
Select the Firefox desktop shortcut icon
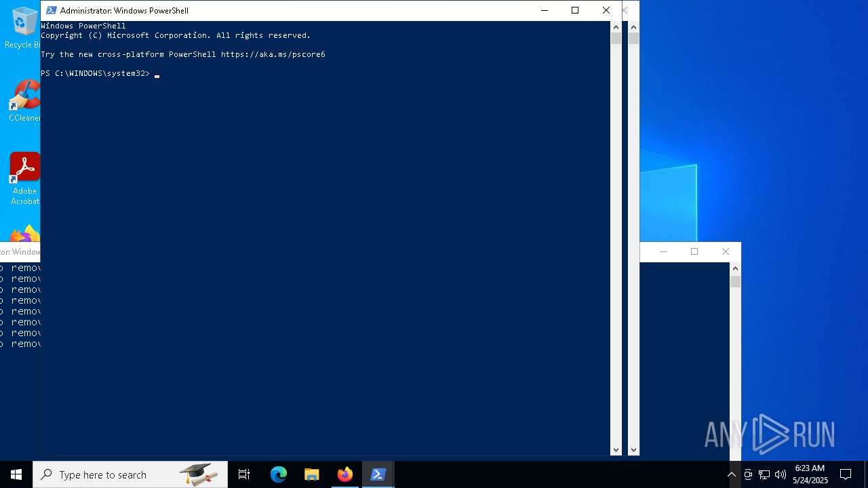pyautogui.click(x=24, y=235)
